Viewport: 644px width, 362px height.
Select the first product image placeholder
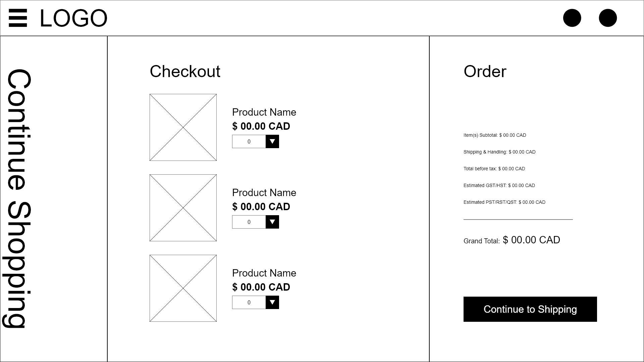point(183,127)
